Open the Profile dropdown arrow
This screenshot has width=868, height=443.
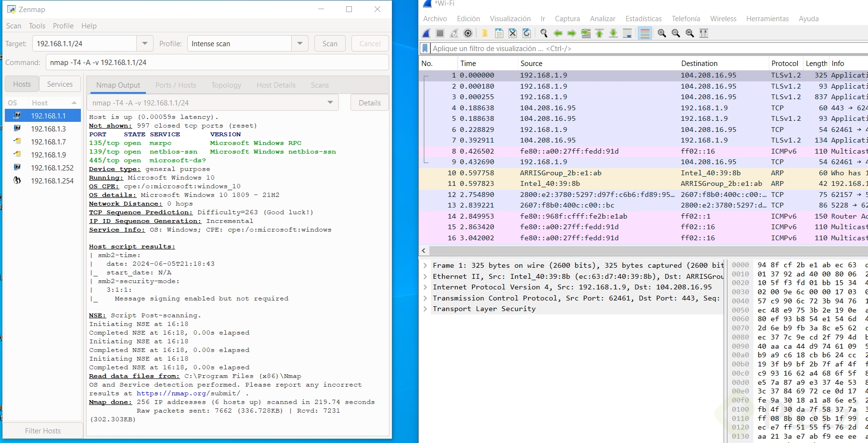[300, 43]
